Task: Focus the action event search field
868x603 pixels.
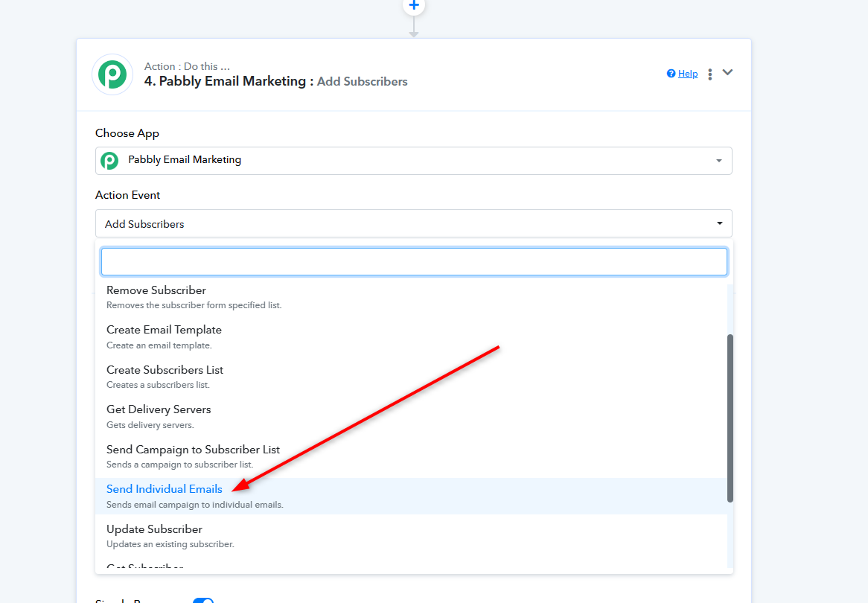Action: click(x=413, y=262)
